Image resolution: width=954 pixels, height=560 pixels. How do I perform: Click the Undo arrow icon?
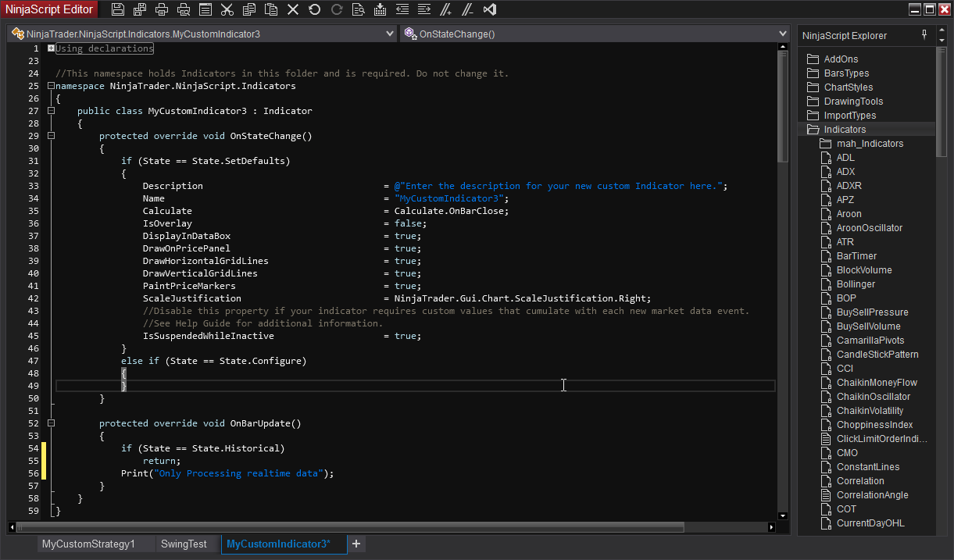(x=314, y=9)
